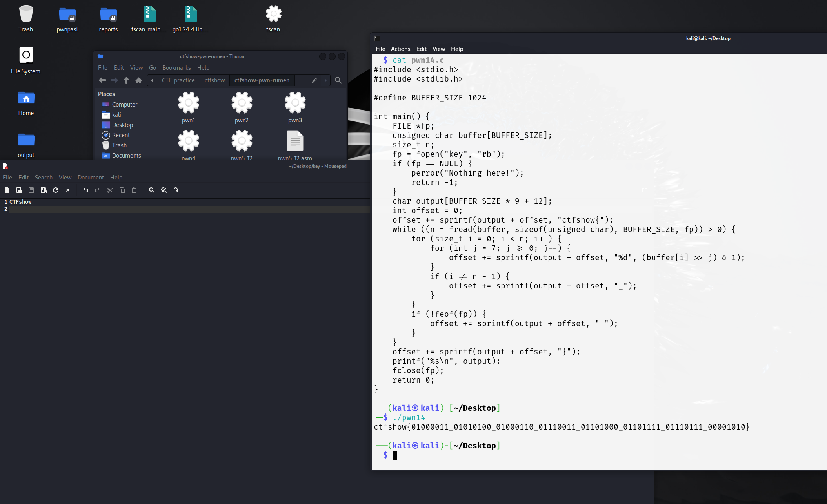Reload the document using Mousepad's reload icon

pyautogui.click(x=56, y=190)
